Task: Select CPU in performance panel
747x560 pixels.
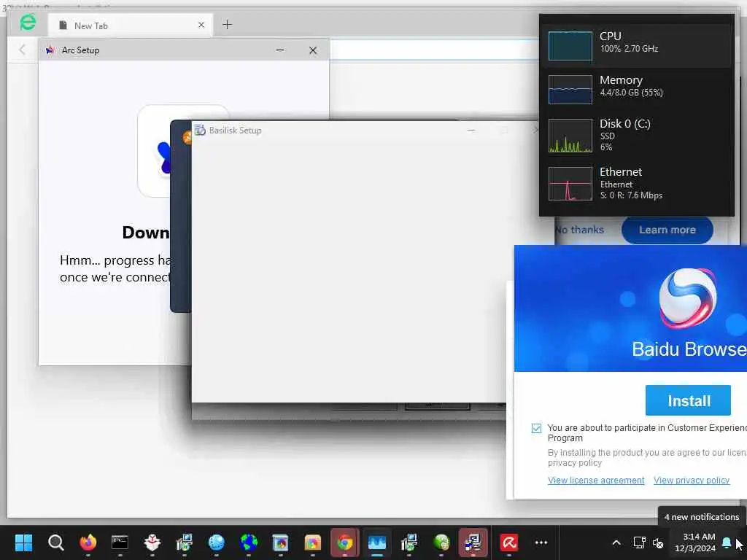Action: [x=637, y=45]
